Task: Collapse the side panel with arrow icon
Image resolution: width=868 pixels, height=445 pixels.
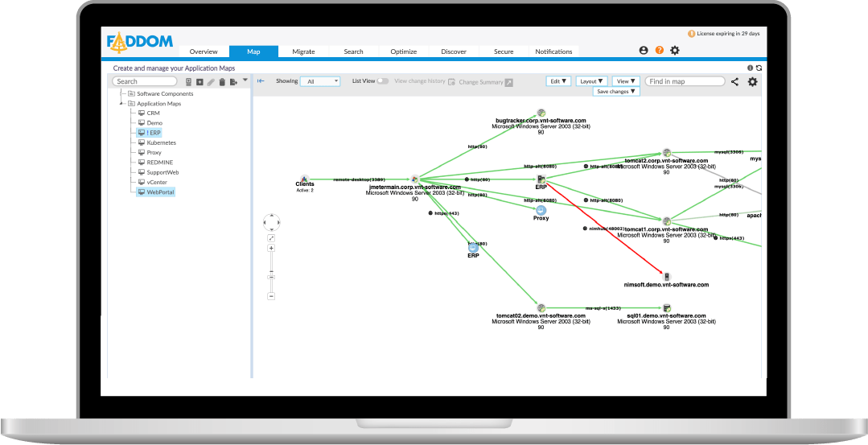Action: point(261,80)
